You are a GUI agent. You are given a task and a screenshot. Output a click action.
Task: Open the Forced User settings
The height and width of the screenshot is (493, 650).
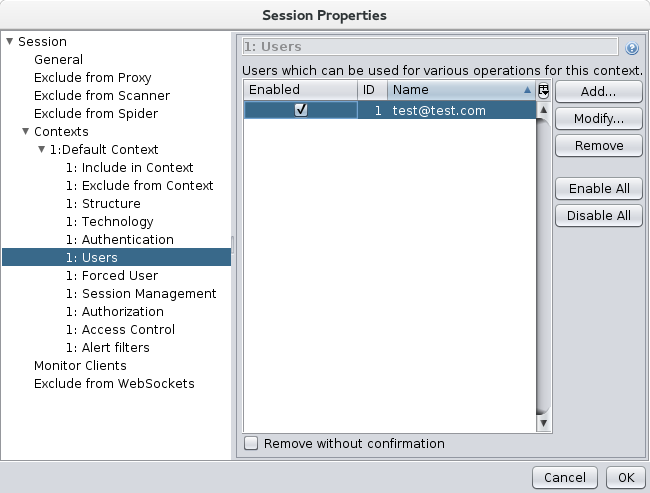111,276
